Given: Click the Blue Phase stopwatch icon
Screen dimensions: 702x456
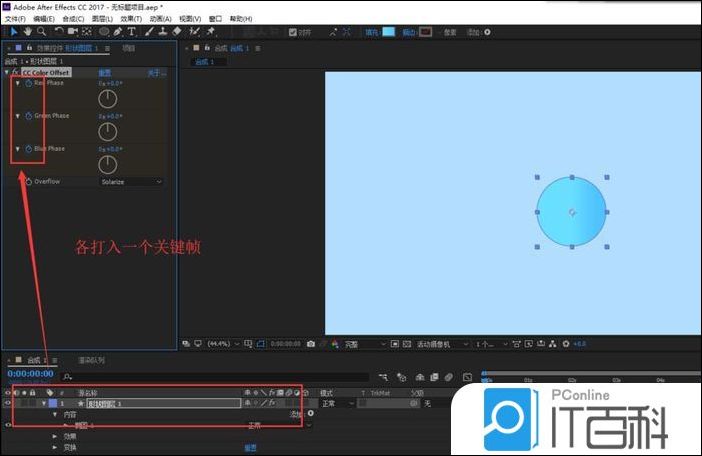Looking at the screenshot, I should click(28, 149).
